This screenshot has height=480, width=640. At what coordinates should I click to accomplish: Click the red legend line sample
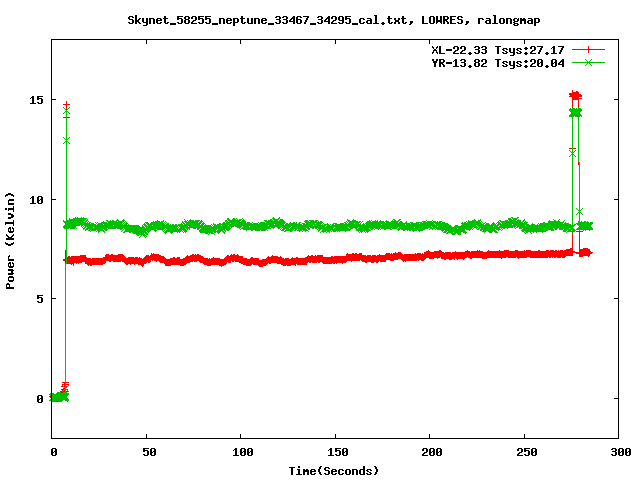(x=588, y=50)
